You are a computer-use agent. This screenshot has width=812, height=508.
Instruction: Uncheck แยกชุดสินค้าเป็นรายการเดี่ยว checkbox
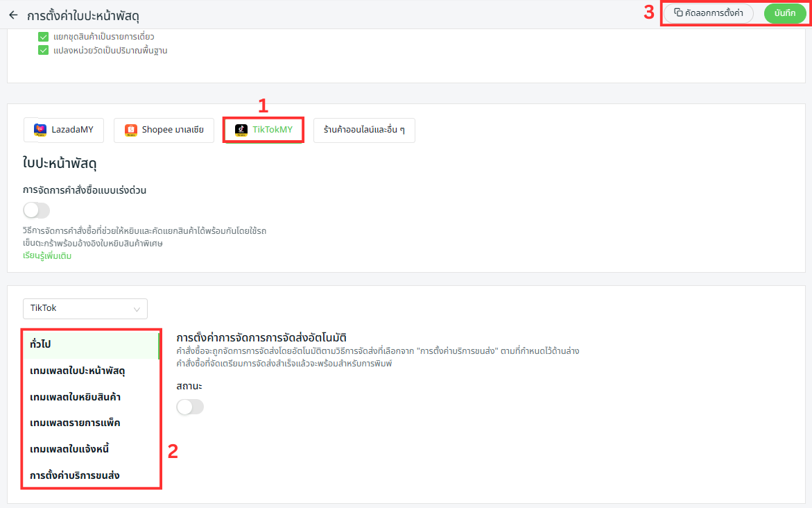[x=44, y=36]
